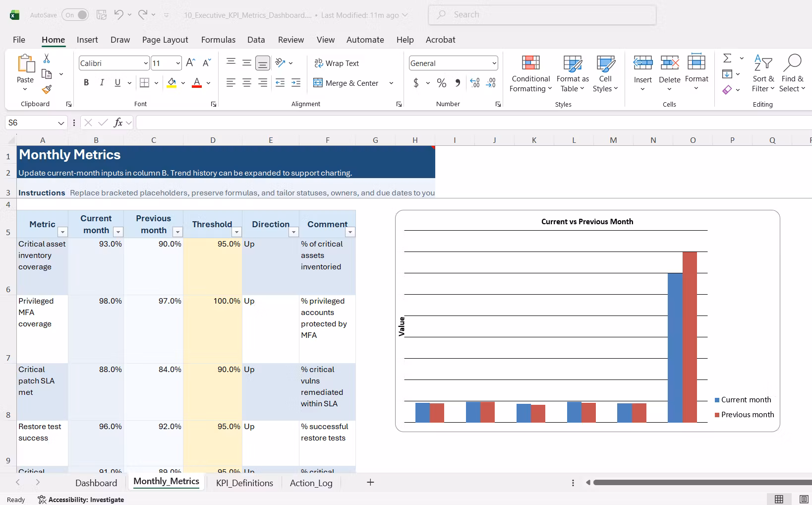Click Find & Select button
The height and width of the screenshot is (505, 812).
(x=792, y=74)
